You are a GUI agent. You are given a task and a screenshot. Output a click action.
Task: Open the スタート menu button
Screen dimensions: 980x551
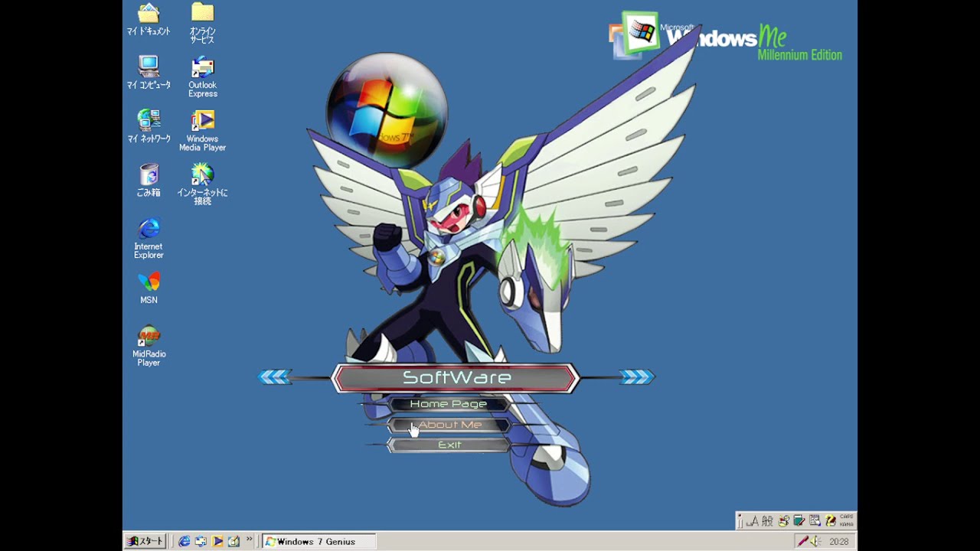click(x=145, y=541)
